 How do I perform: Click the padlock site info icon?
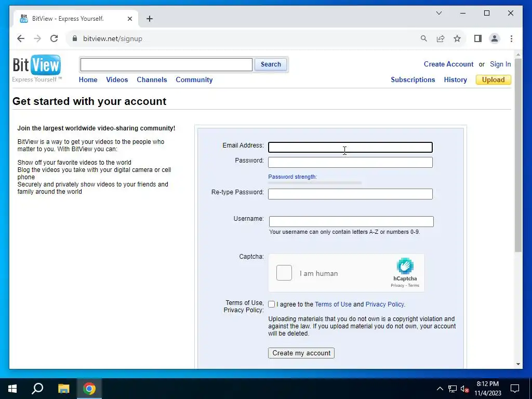pyautogui.click(x=75, y=38)
